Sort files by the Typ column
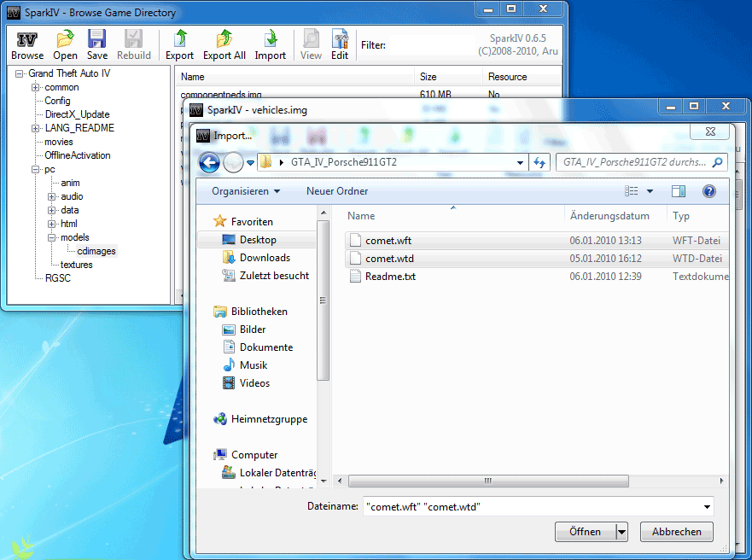Viewport: 752px width, 560px height. click(698, 216)
